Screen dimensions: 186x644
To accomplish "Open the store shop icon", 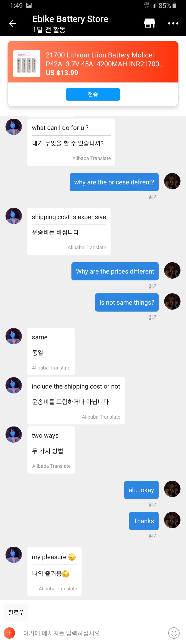I will [149, 23].
